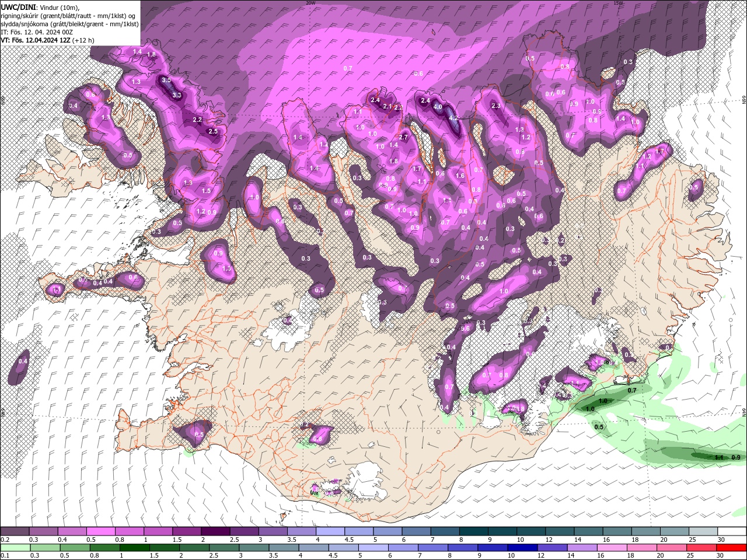Viewport: 747px width, 560px height.
Task: Click the bright pink 0.5 snow legend swatch
Action: 100,531
